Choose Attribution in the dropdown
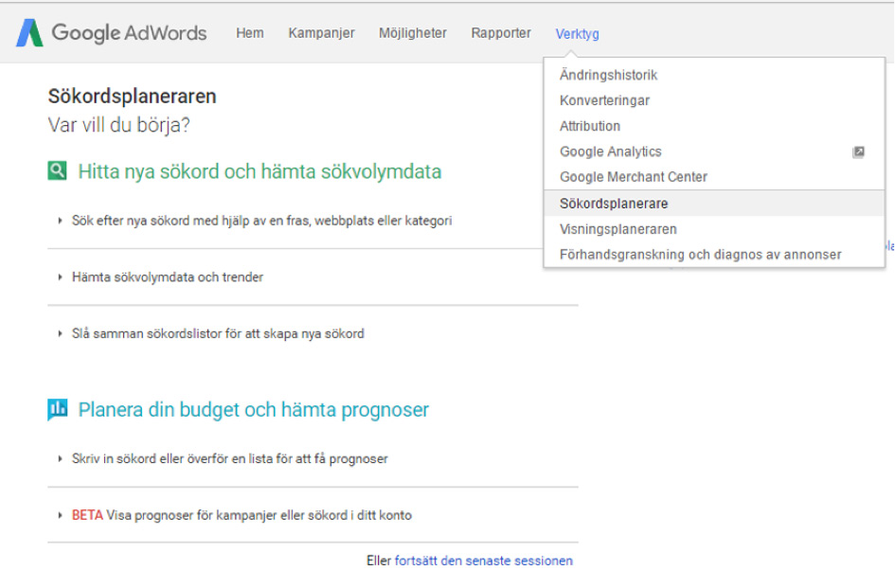Screen dimensions: 895x588 pyautogui.click(x=714, y=126)
